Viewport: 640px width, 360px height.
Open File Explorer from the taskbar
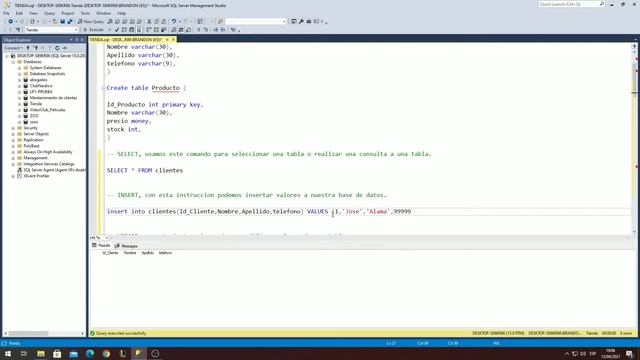pos(41,353)
